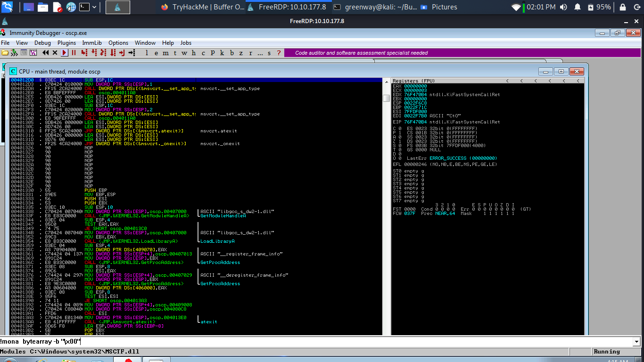View executable modules with the e icon
The width and height of the screenshot is (644, 362).
[x=156, y=53]
